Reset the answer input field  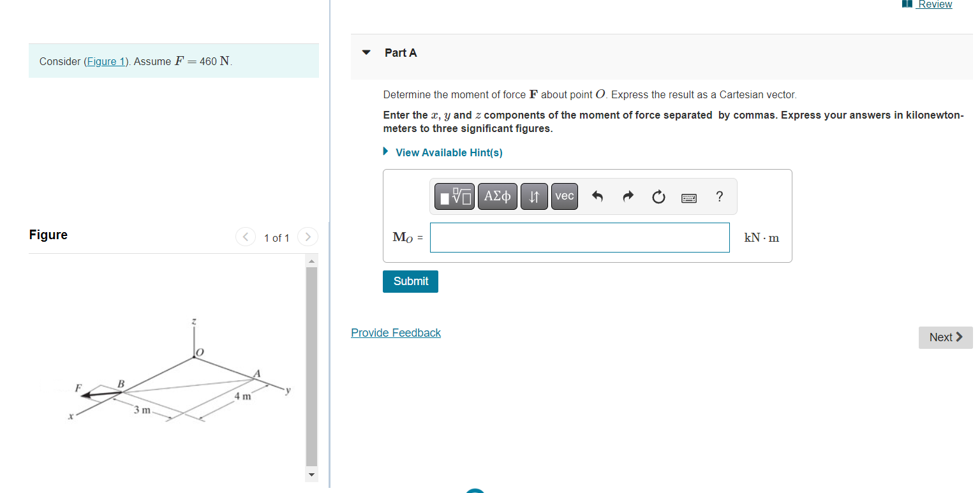click(x=658, y=196)
